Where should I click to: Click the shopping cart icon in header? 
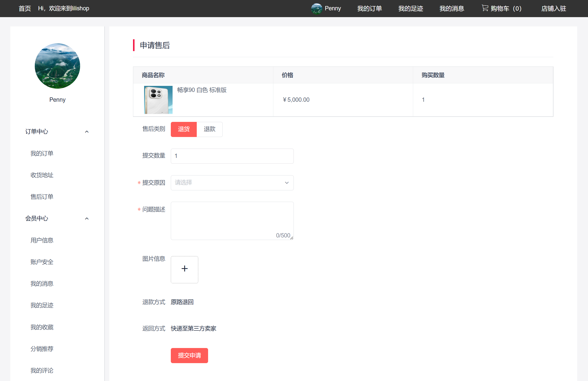point(485,8)
